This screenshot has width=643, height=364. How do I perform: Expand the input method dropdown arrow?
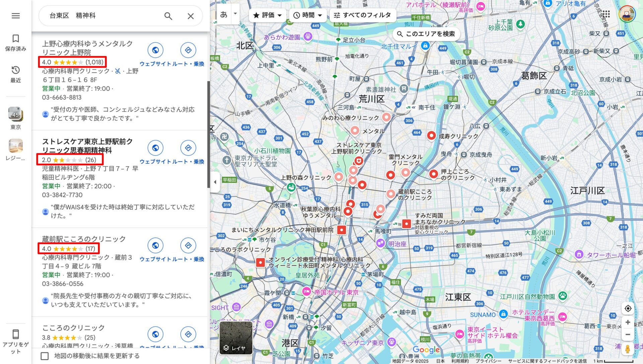(x=235, y=14)
